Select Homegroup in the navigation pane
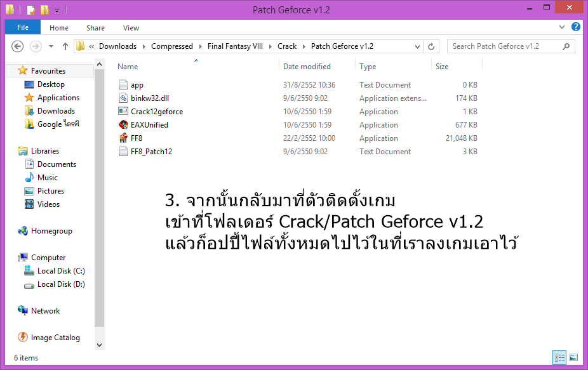The width and height of the screenshot is (588, 370). (x=51, y=231)
